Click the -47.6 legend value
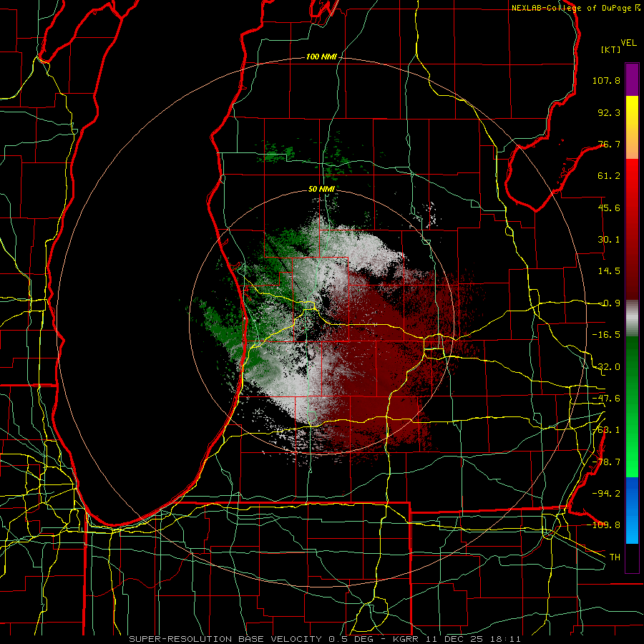This screenshot has width=644, height=644. point(606,399)
